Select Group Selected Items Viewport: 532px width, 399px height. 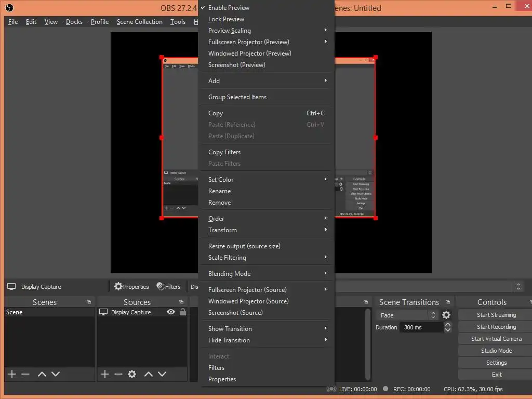coord(265,97)
